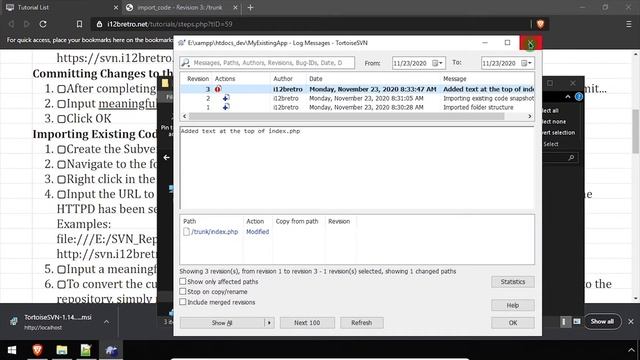Expand the Show All button dropdown arrow
Viewport: 640px width, 360px height.
[x=269, y=323]
